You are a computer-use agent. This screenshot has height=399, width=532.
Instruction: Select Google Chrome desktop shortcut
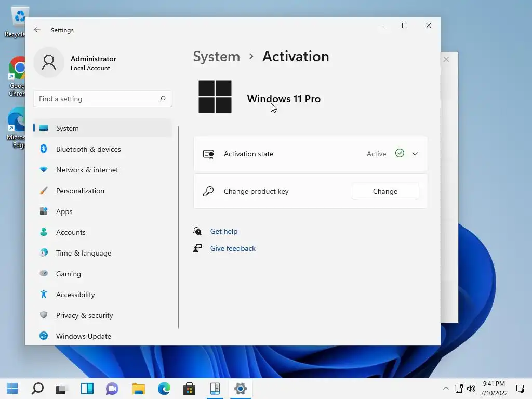(x=17, y=76)
